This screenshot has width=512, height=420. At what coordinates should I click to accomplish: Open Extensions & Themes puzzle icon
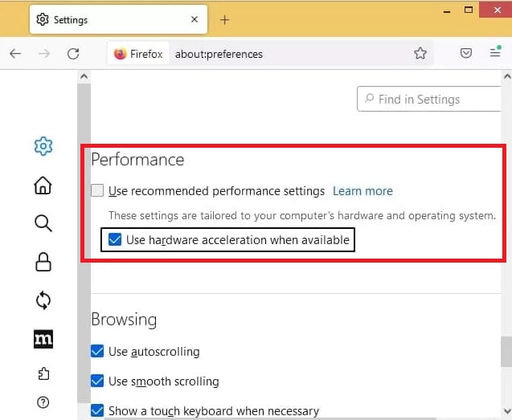[43, 373]
